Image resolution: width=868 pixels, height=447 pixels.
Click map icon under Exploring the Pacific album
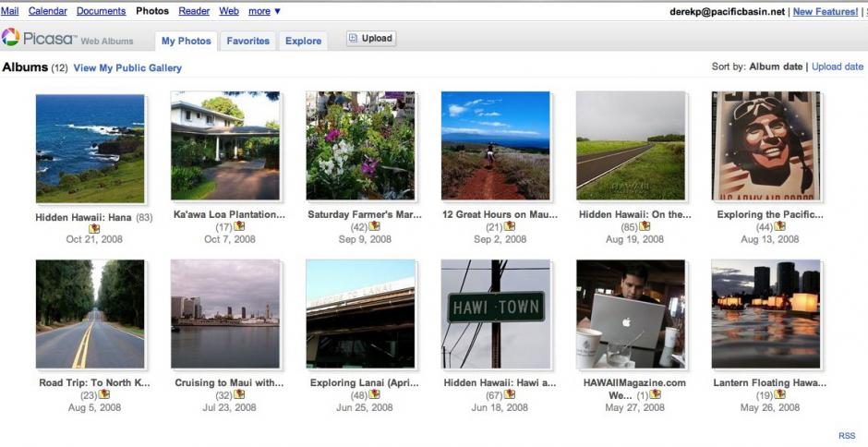click(779, 226)
